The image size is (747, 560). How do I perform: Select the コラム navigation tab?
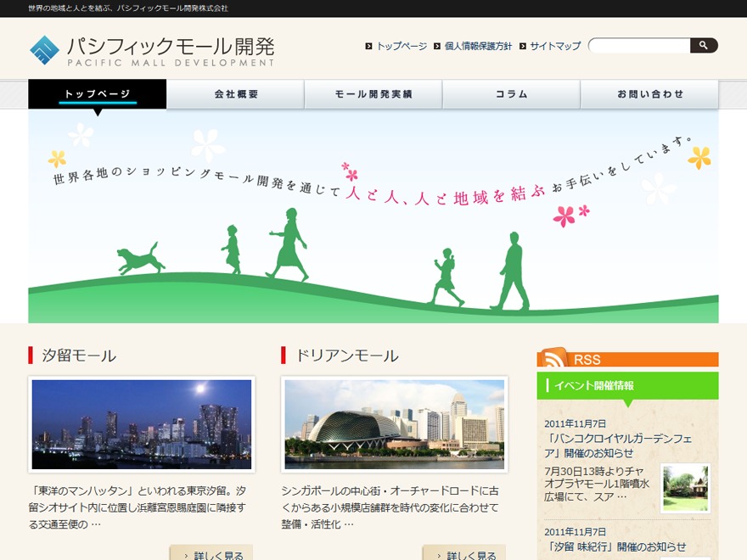511,94
